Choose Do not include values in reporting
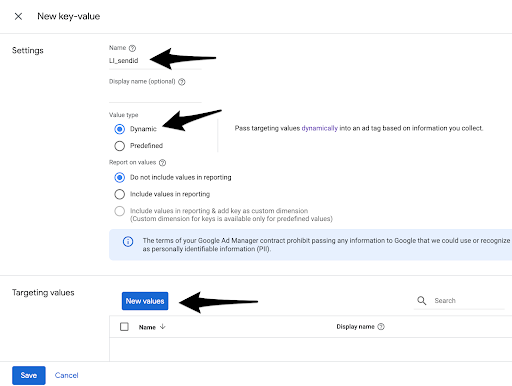Viewport: 512px width, 386px height. pyautogui.click(x=120, y=177)
